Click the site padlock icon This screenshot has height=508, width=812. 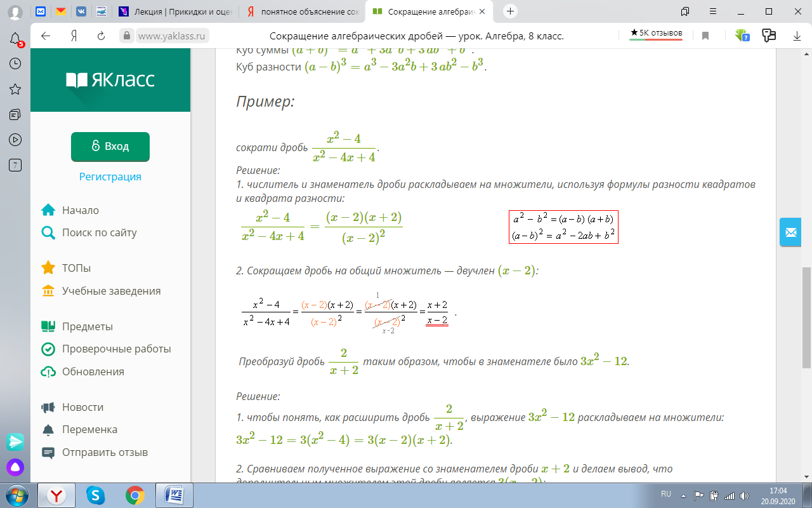[x=127, y=36]
